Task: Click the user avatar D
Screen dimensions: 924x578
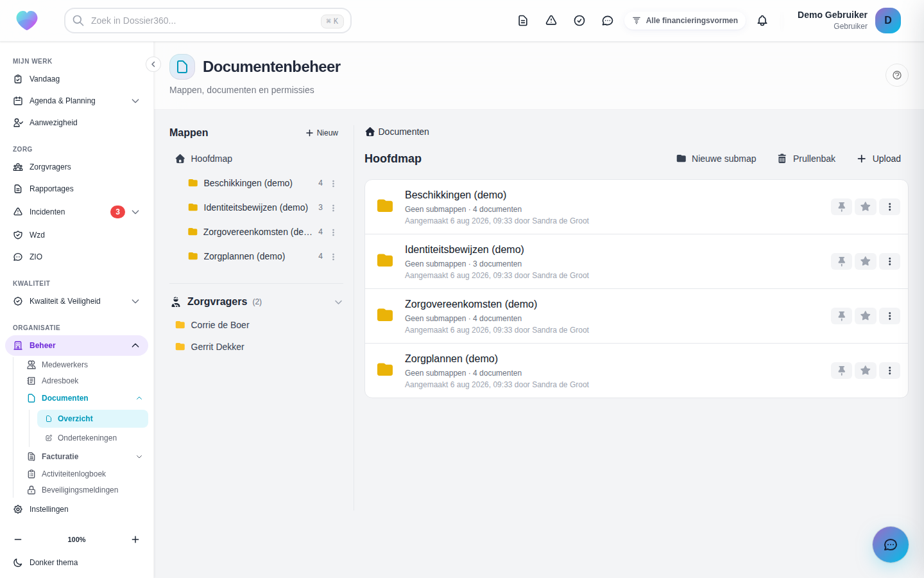Action: point(888,21)
